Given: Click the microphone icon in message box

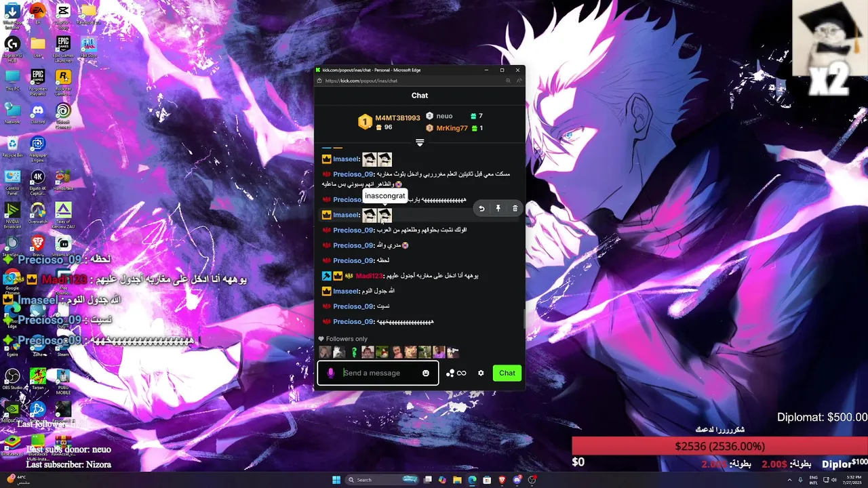Looking at the screenshot, I should tap(331, 373).
